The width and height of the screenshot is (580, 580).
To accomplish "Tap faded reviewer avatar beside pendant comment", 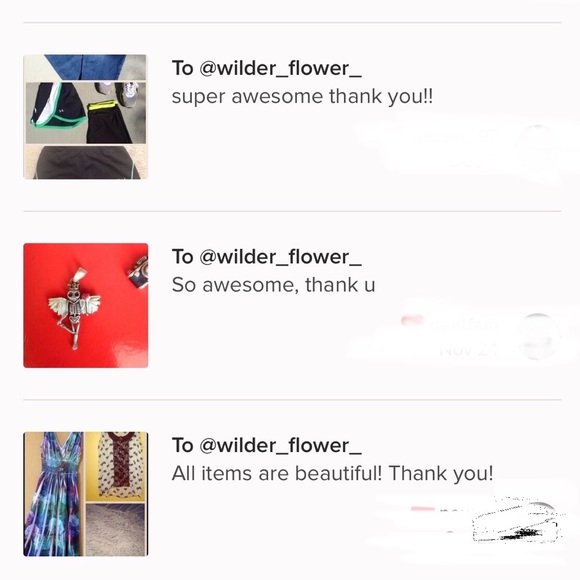I will [539, 336].
